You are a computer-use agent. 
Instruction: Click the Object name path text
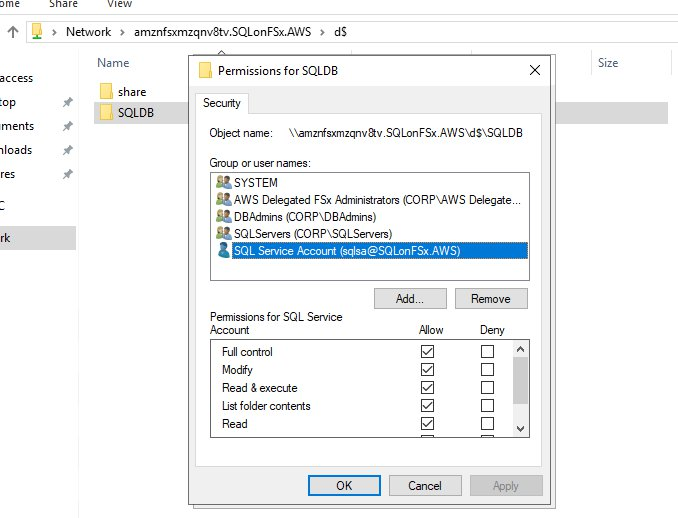tap(406, 133)
